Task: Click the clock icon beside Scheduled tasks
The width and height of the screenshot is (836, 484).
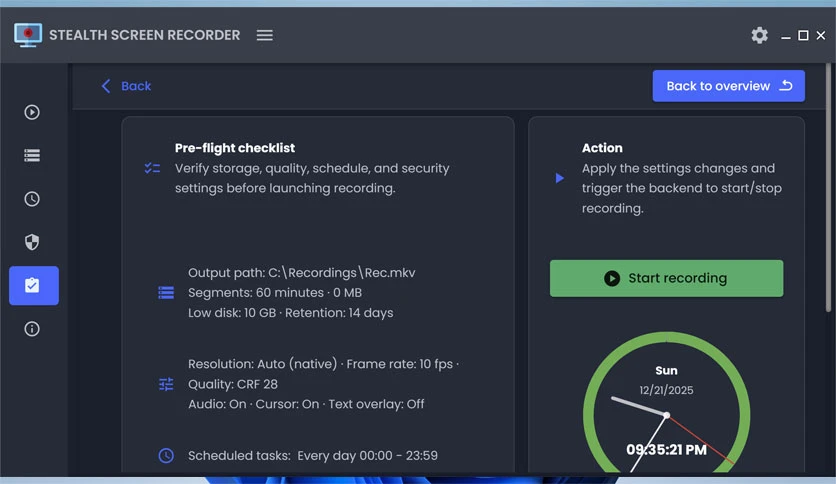Action: tap(166, 456)
